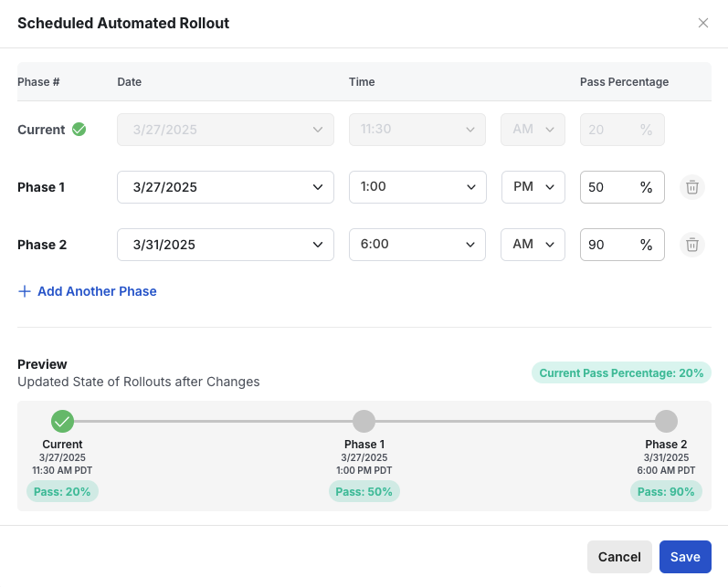
Task: Change the Phase 2 AM selector
Action: pyautogui.click(x=533, y=245)
